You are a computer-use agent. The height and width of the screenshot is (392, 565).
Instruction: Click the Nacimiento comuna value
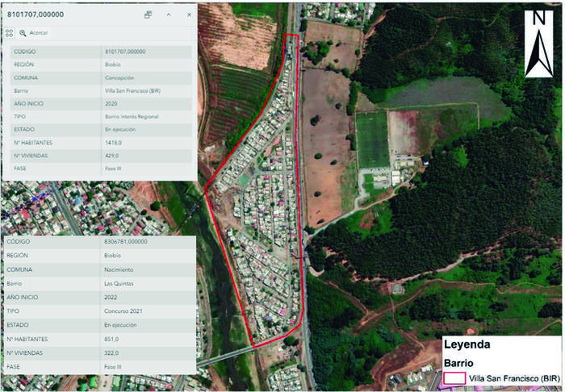click(x=120, y=269)
